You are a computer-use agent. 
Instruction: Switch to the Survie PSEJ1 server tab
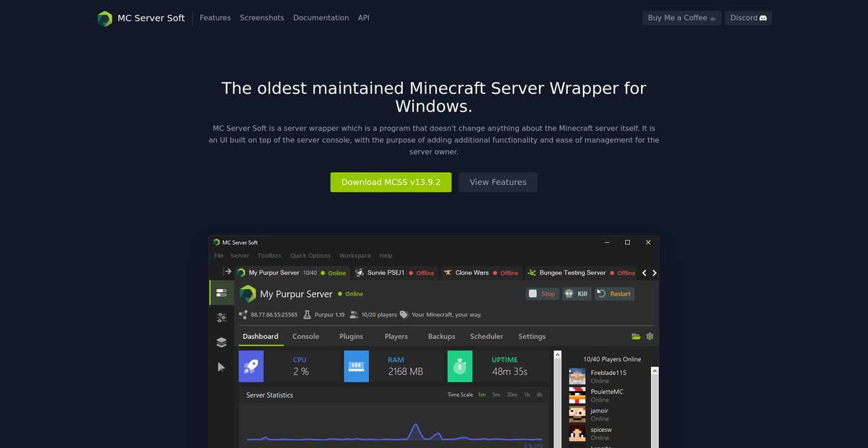395,273
